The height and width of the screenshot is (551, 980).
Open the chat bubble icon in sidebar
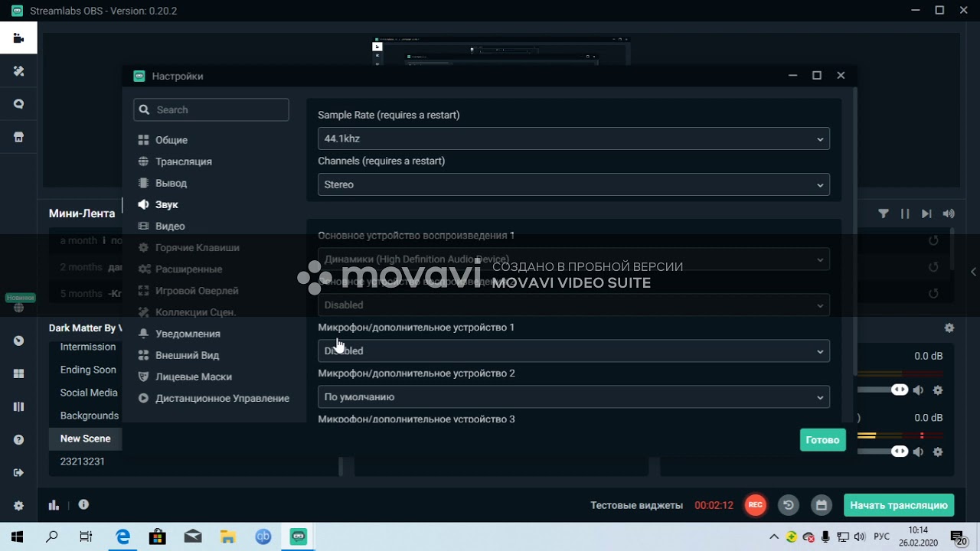click(18, 104)
